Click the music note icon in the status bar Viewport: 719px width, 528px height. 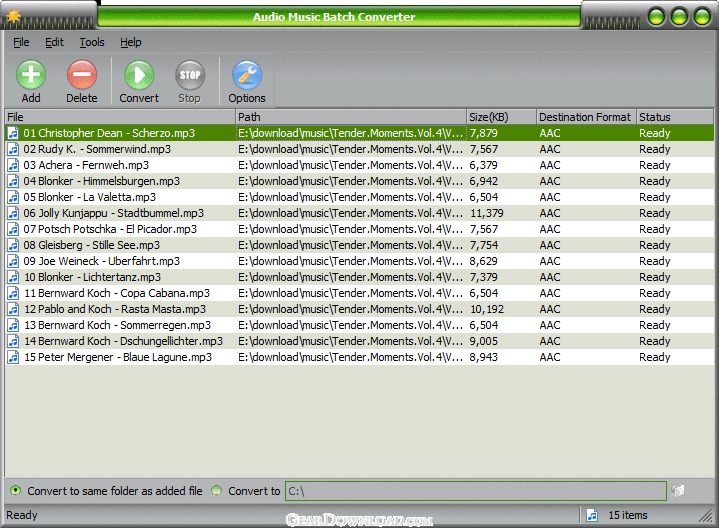[592, 515]
